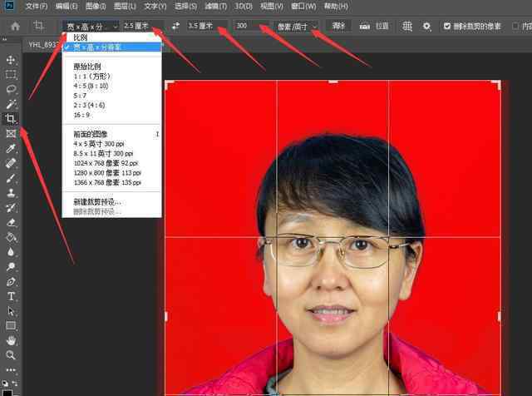Select the Brush tool
Viewport: 532px width, 396px height.
11,178
